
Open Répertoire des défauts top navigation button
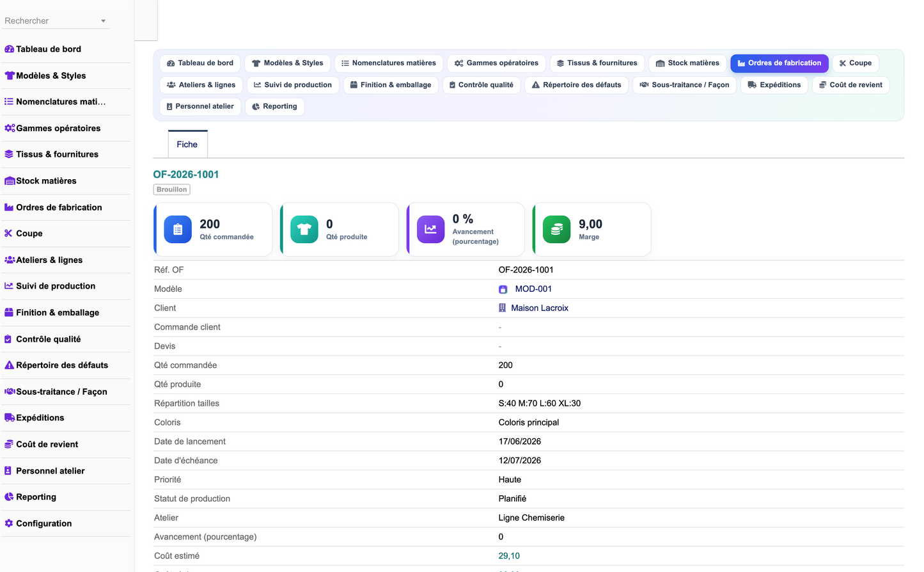click(x=577, y=85)
